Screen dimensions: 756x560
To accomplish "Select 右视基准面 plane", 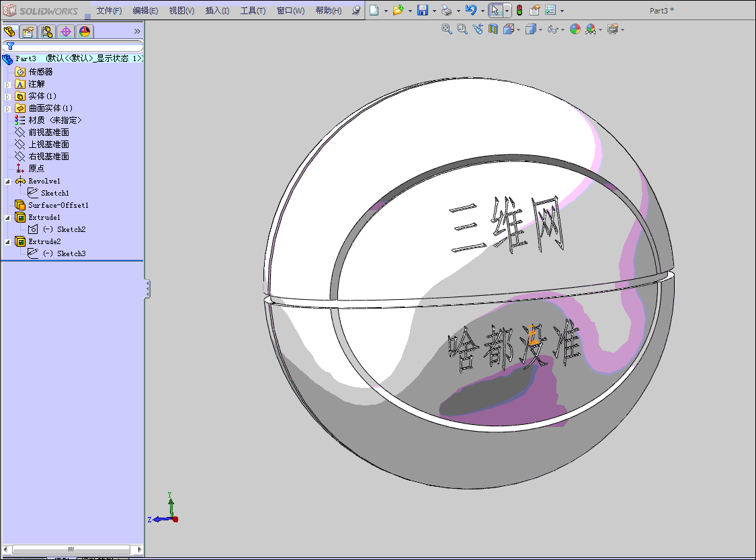I will pyautogui.click(x=48, y=156).
